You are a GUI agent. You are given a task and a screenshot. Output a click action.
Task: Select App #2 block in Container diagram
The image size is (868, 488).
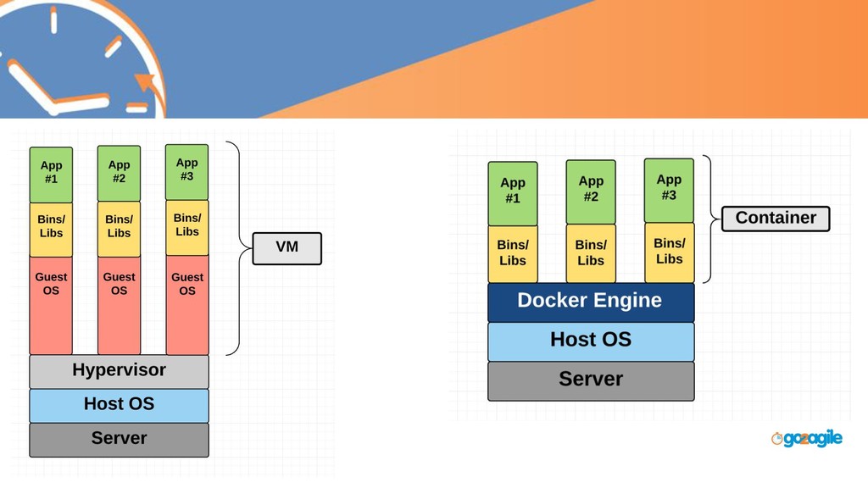[x=591, y=192]
